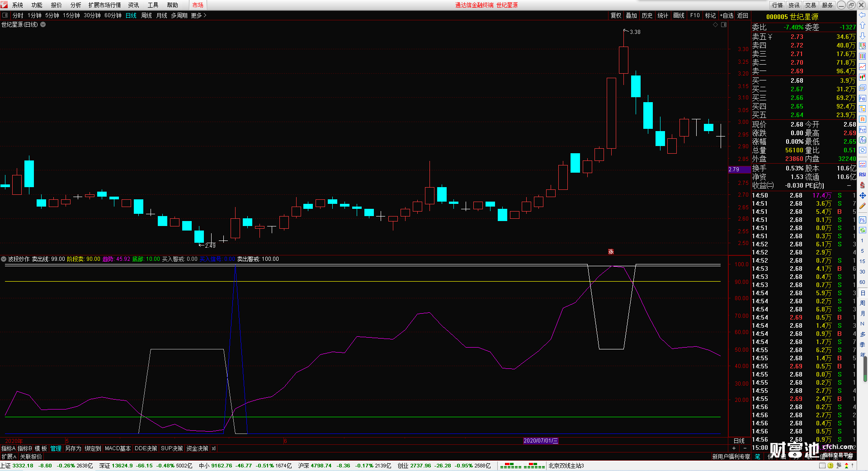Click the +自选 add to watchlist button
Screen dimensions: 868x471
click(x=727, y=15)
